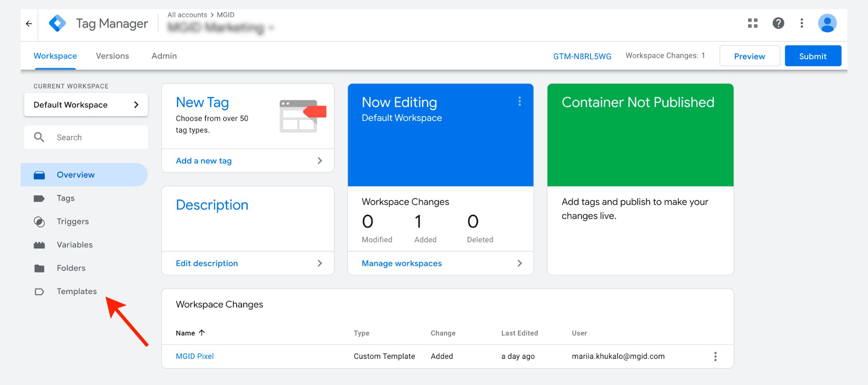Click the Triggers circle icon

(x=39, y=222)
